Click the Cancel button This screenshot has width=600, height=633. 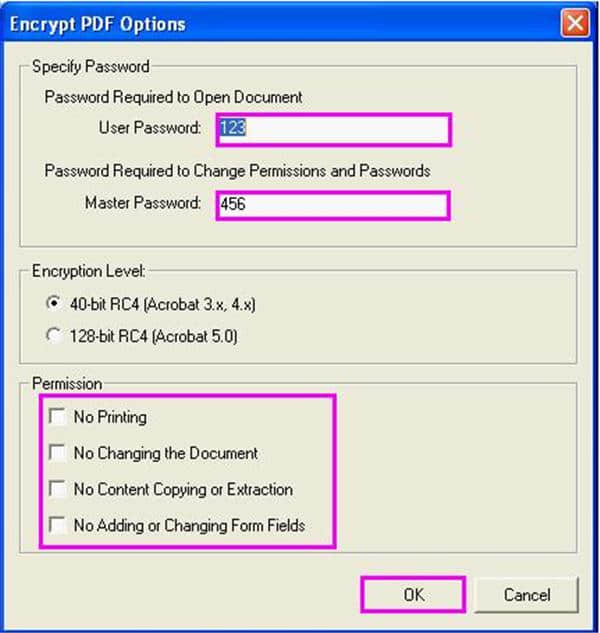tap(526, 594)
